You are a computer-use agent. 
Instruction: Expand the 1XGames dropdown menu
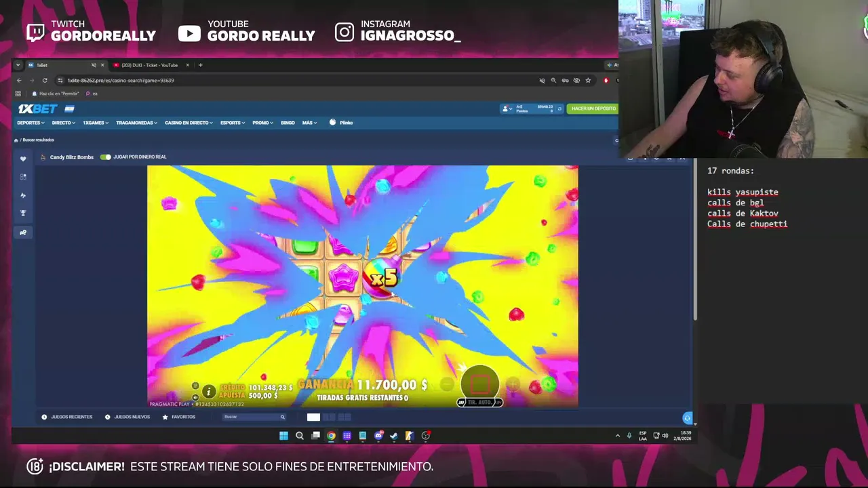click(x=96, y=123)
